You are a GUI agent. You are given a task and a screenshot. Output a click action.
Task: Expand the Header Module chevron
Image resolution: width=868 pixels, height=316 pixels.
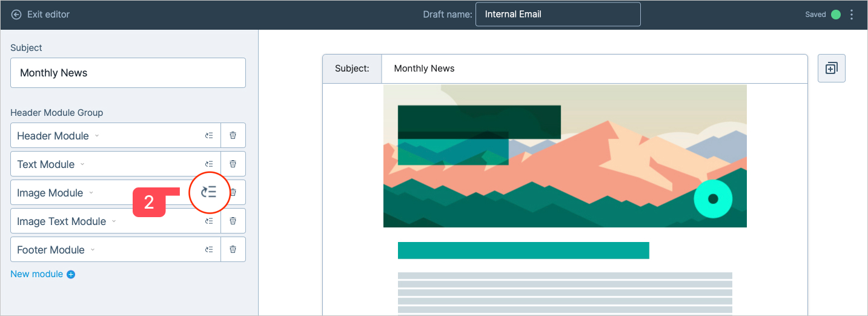(97, 136)
